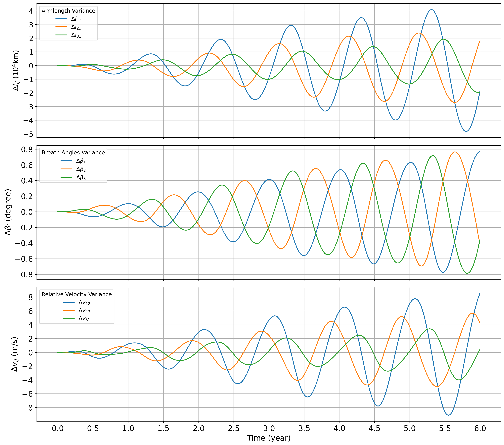The height and width of the screenshot is (445, 504).
Task: Click the Δβi (degree) y-axis label
Action: point(8,212)
